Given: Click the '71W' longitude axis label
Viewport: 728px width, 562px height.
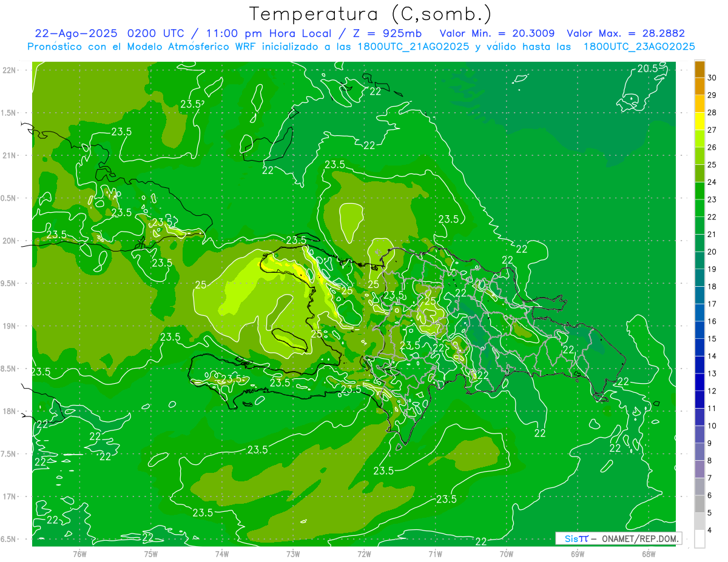Looking at the screenshot, I should (435, 554).
